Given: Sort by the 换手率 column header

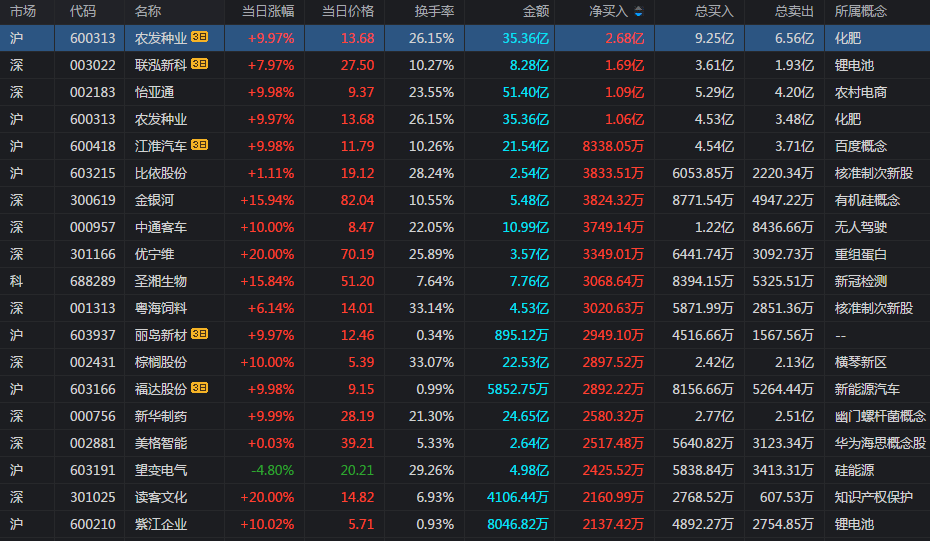Looking at the screenshot, I should click(434, 11).
